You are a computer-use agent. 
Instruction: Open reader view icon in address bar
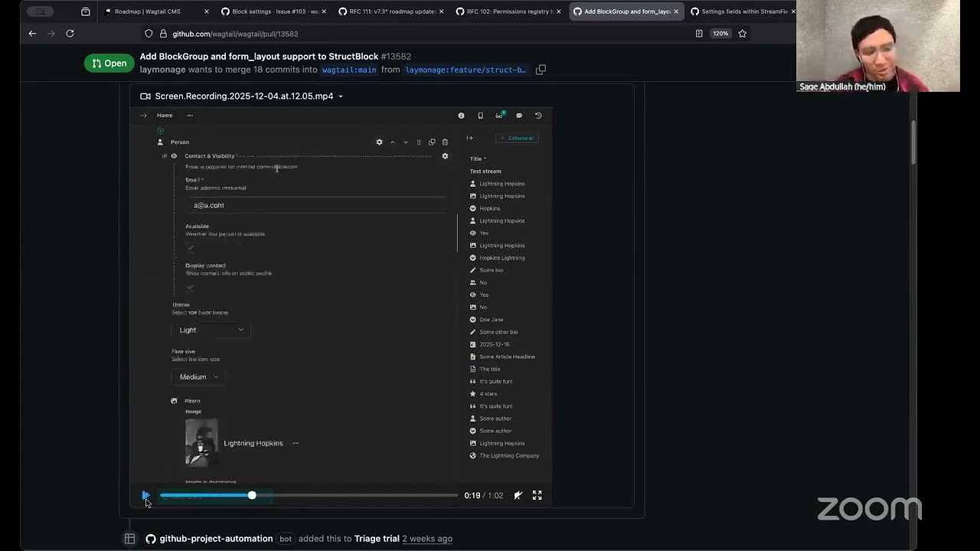[699, 34]
